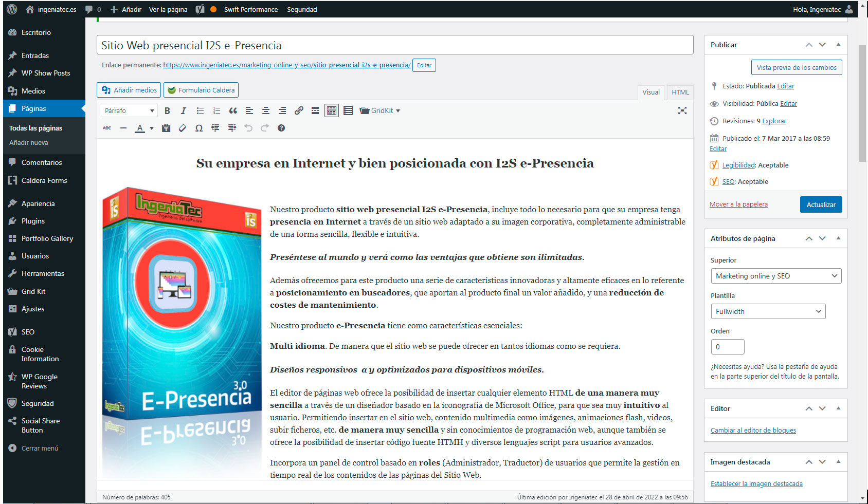Click Editar button beside the permalink
The height and width of the screenshot is (504, 868).
(424, 65)
